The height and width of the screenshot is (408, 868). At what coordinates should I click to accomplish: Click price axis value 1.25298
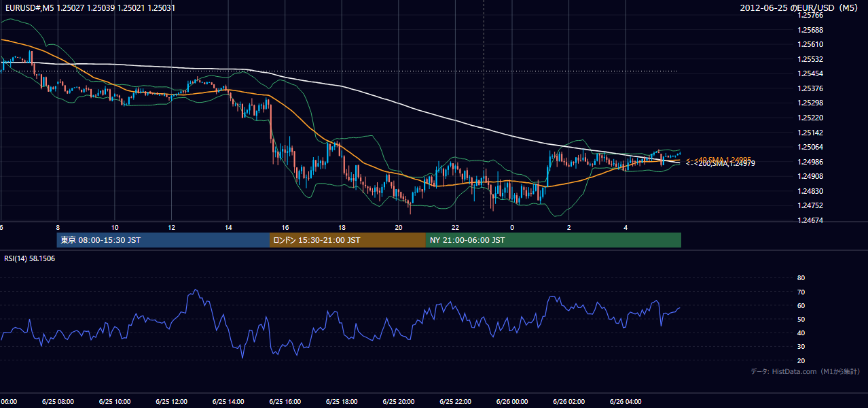coord(810,103)
